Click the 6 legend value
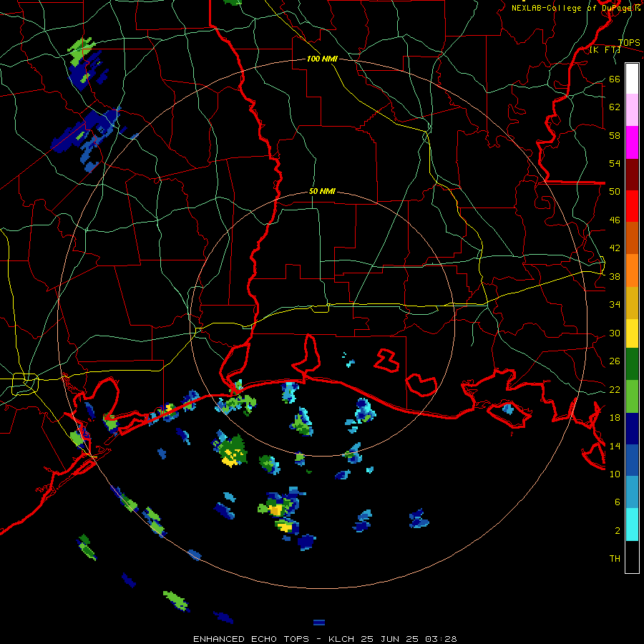 tap(618, 502)
